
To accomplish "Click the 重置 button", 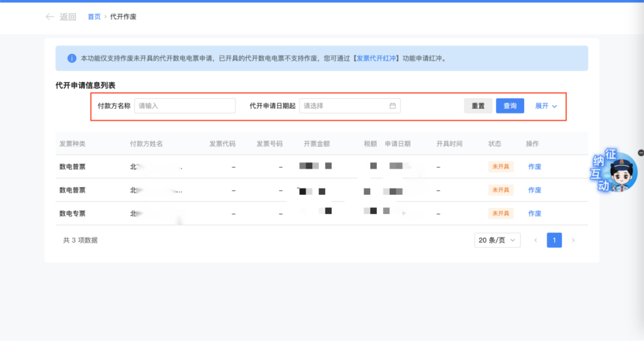I will pos(478,106).
